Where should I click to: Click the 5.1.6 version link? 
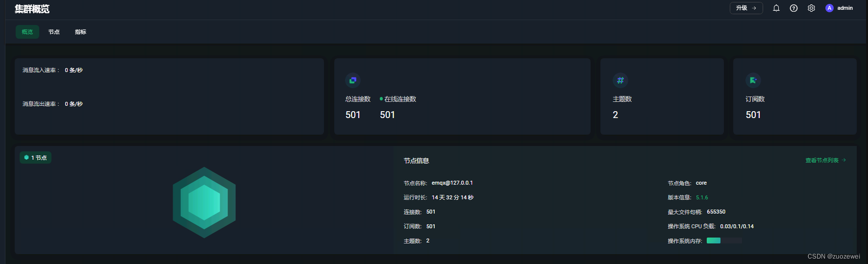pos(702,198)
